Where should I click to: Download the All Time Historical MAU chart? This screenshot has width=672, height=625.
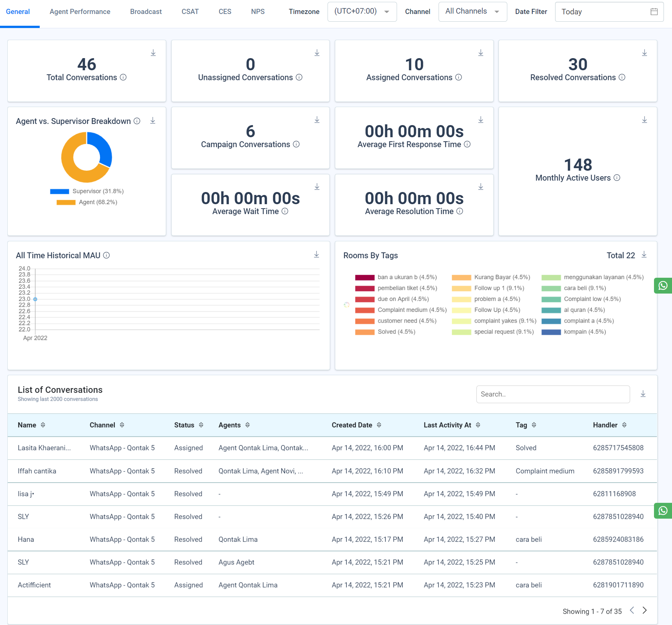coord(316,254)
